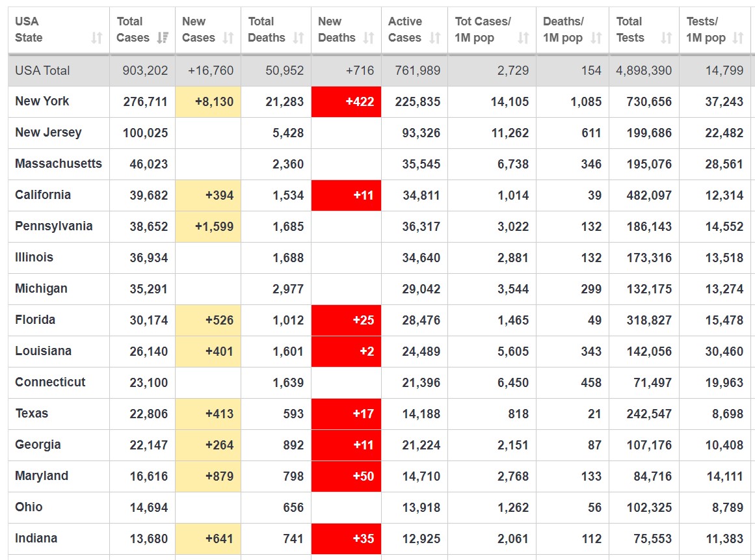755x560 pixels.
Task: Click Maryland's red +50 new deaths cell
Action: pyautogui.click(x=346, y=477)
